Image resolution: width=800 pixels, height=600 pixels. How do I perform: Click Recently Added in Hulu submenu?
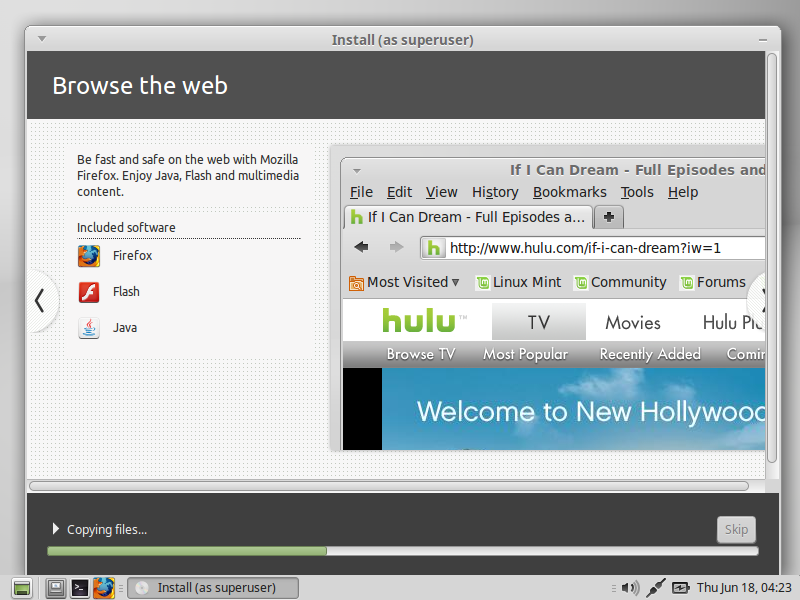click(650, 354)
